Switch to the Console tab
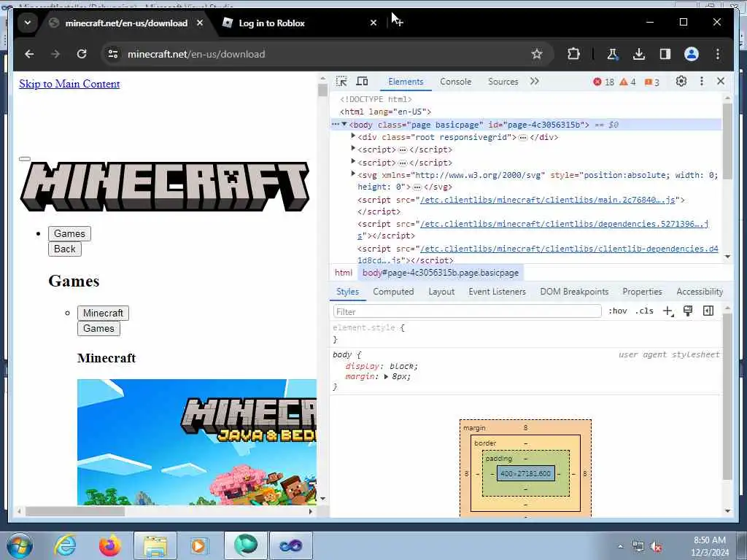 click(455, 82)
